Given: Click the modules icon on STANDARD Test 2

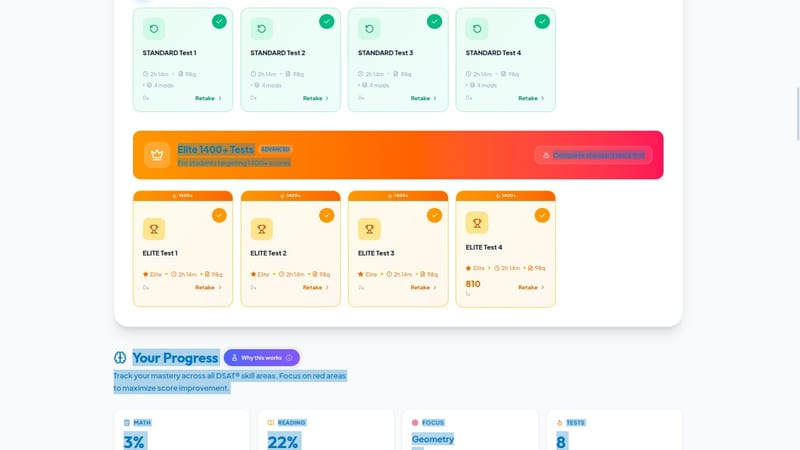Looking at the screenshot, I should [x=257, y=85].
